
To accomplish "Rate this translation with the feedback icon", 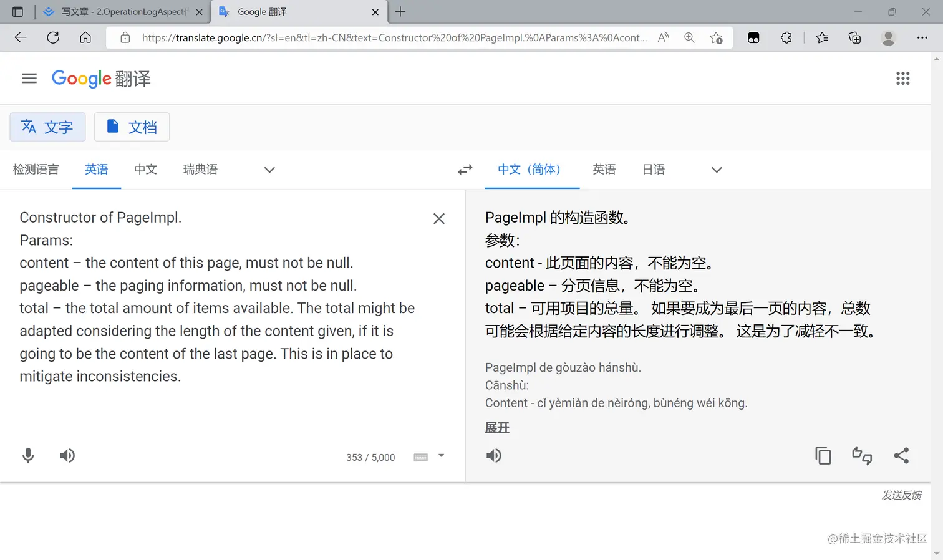I will tap(862, 456).
